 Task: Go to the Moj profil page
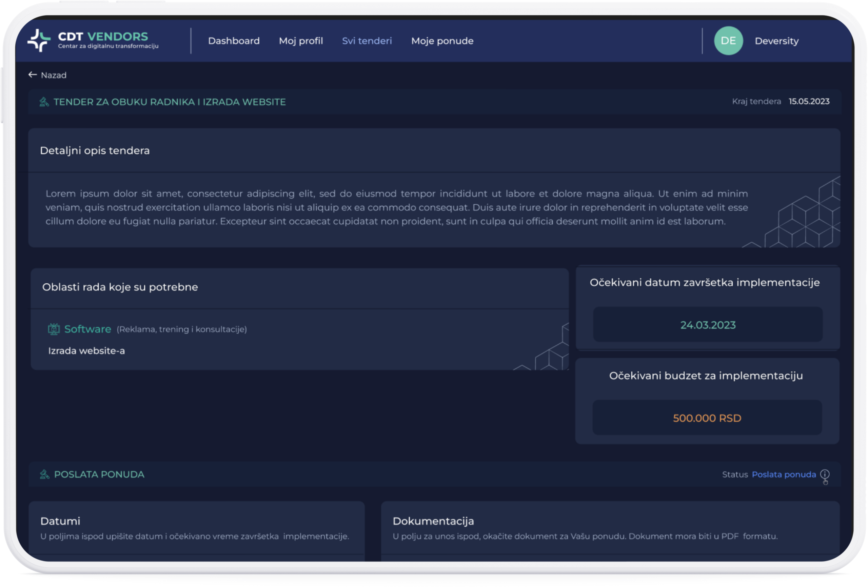tap(301, 41)
